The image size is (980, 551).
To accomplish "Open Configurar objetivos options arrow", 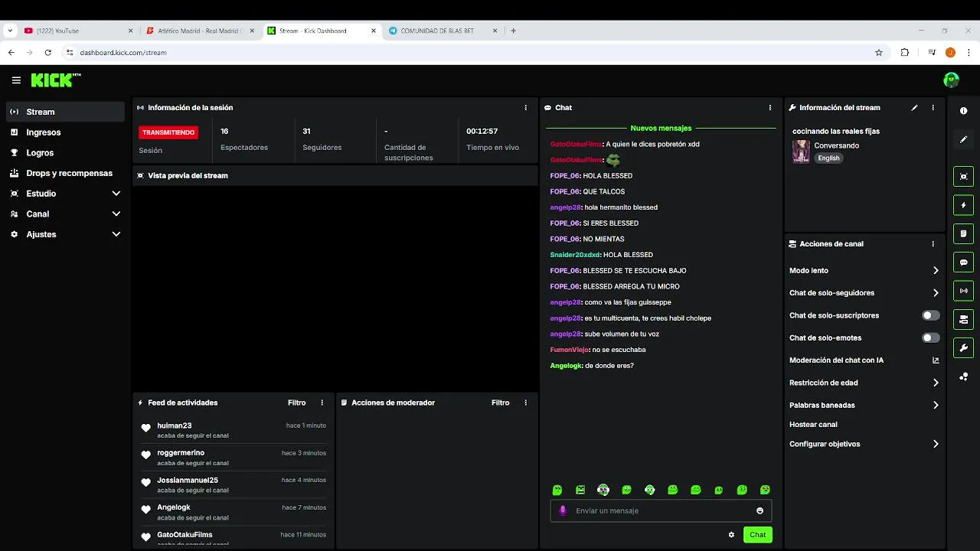I will [x=936, y=444].
